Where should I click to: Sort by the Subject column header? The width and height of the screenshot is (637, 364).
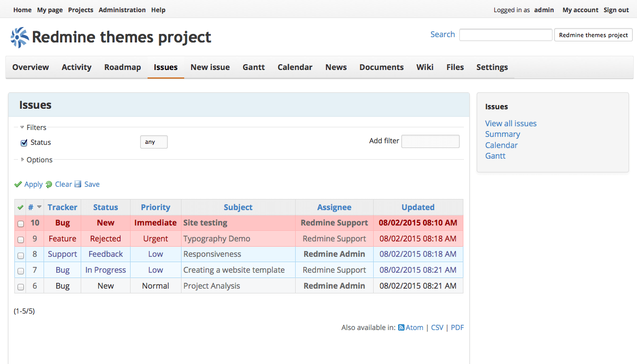pos(238,207)
